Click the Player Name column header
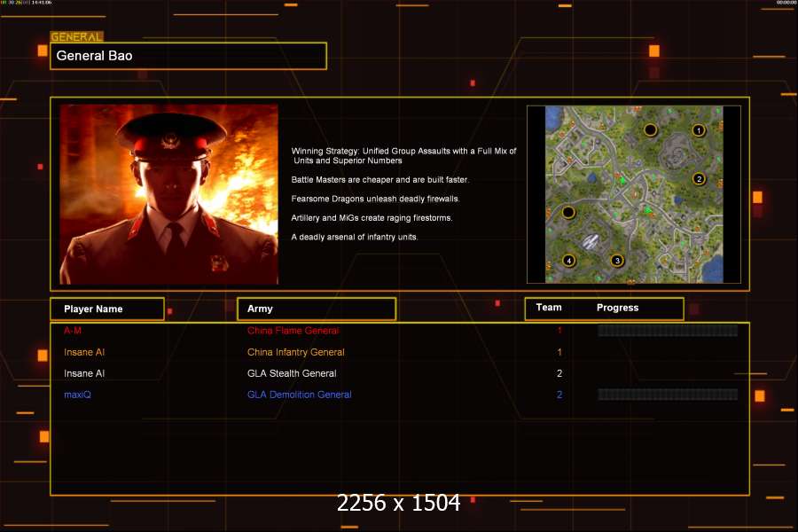 107,309
